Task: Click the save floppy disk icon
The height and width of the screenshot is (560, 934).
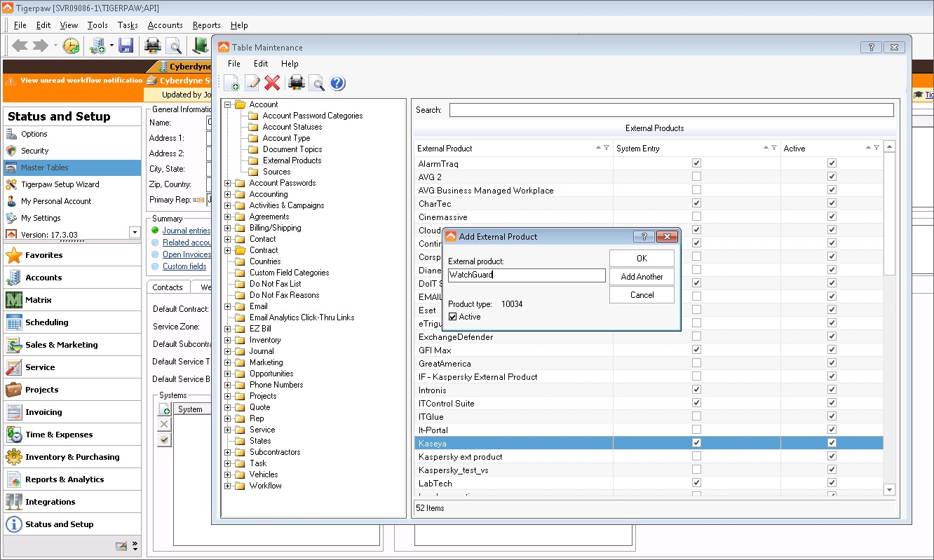Action: pos(126,45)
